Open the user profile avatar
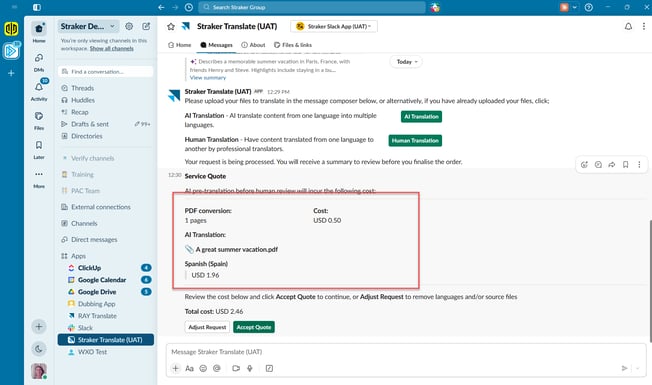Viewport: 652px width, 385px height. coord(39,371)
